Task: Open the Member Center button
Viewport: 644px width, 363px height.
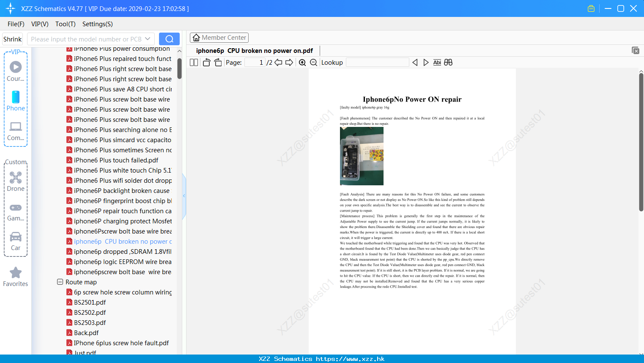Action: point(219,38)
